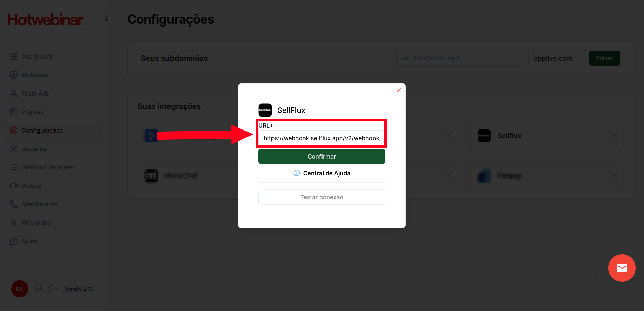This screenshot has width=644, height=311.
Task: Open the email chat floating button
Action: coord(622,268)
